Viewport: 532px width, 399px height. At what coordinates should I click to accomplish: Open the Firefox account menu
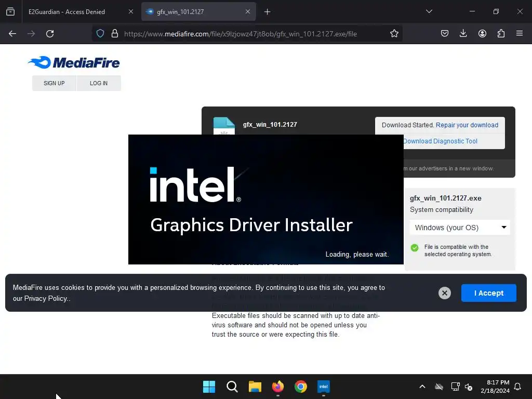coord(482,33)
